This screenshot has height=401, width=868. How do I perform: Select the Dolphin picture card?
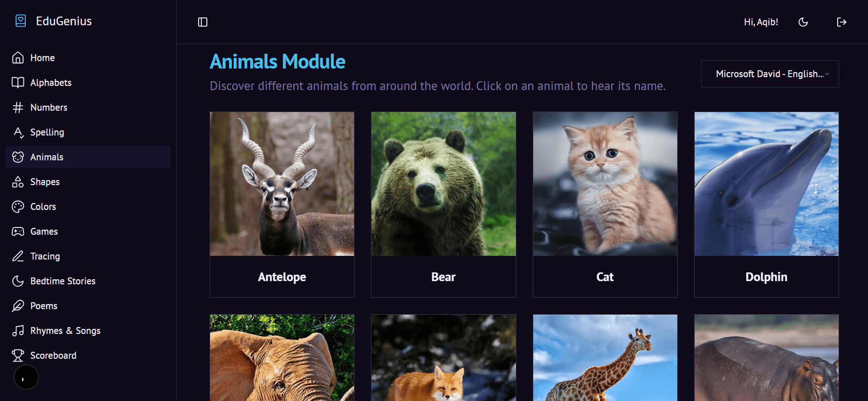coord(766,204)
